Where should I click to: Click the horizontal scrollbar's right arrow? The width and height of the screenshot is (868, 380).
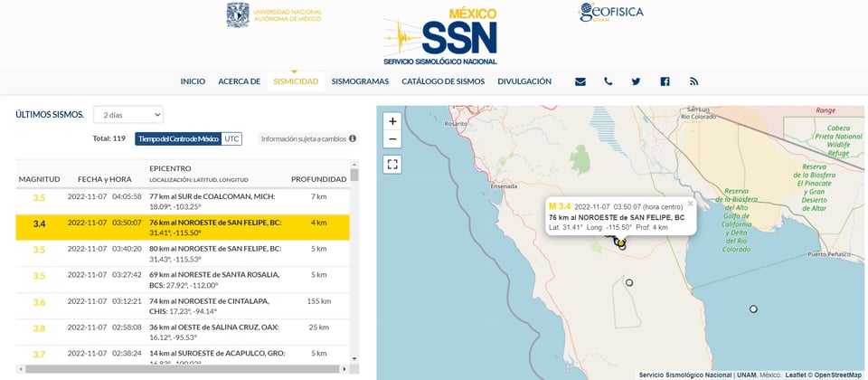344,369
